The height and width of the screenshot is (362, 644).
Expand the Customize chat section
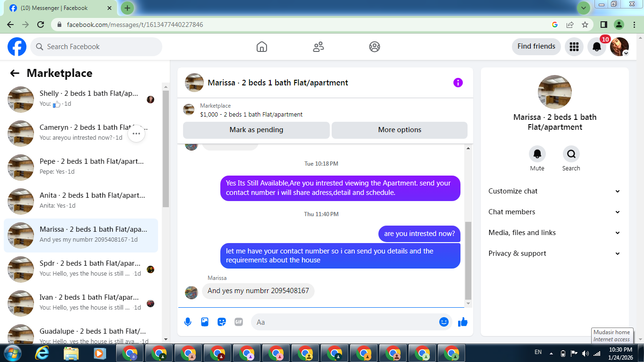point(555,191)
